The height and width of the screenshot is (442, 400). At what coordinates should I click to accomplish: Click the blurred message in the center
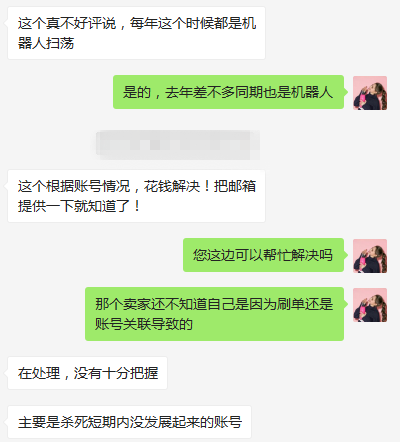[178, 145]
